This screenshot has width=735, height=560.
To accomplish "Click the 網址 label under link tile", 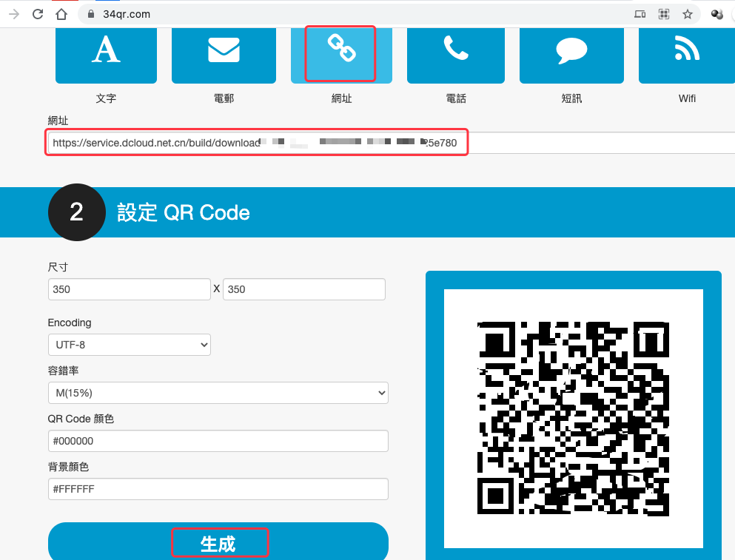I will (341, 98).
